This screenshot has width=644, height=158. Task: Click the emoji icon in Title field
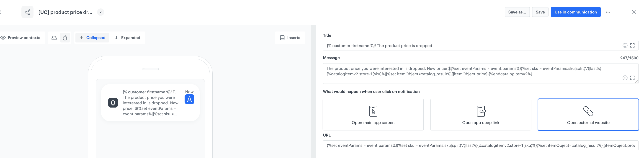click(x=625, y=45)
